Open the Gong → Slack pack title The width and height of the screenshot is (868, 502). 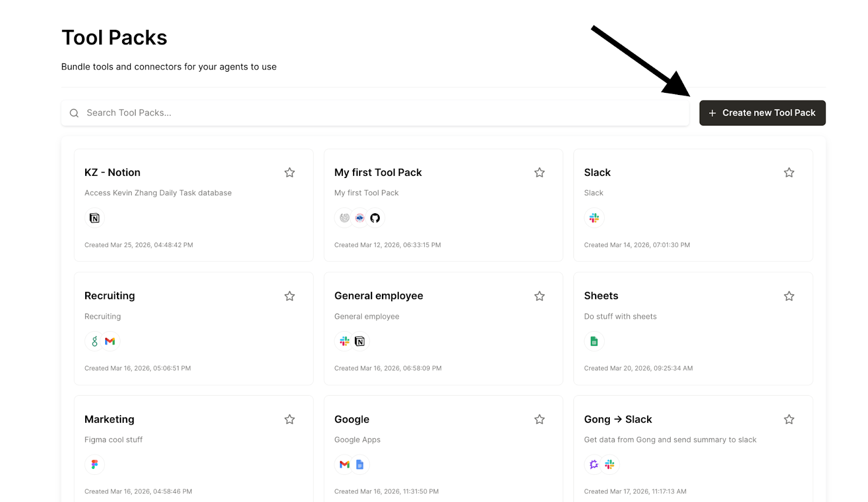tap(618, 419)
